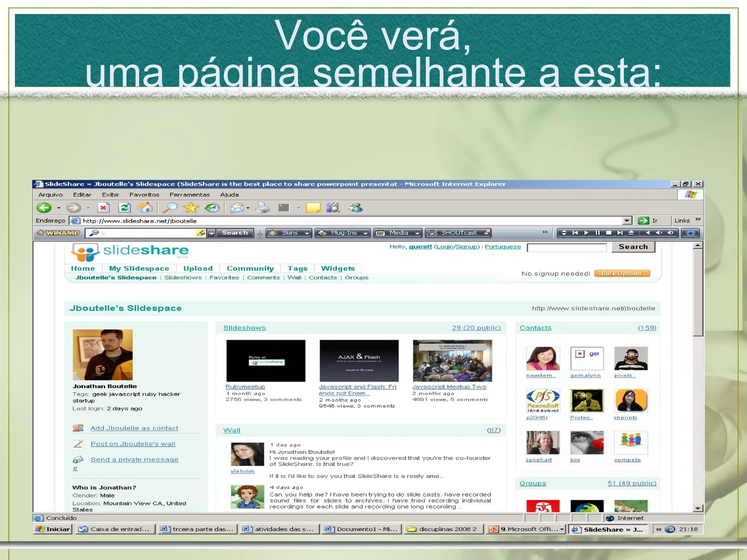Open the Ajuda menu
The image size is (747, 560).
click(229, 195)
